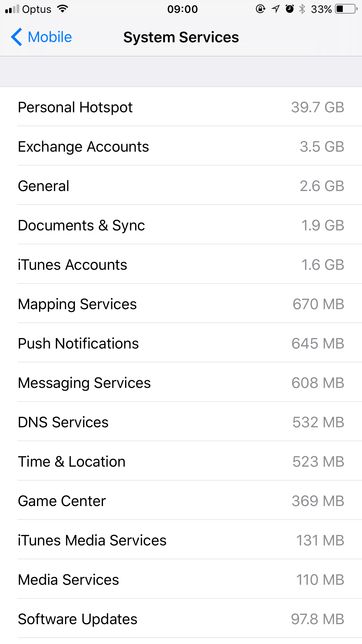Tap the cellular signal bars icon

[x=12, y=9]
